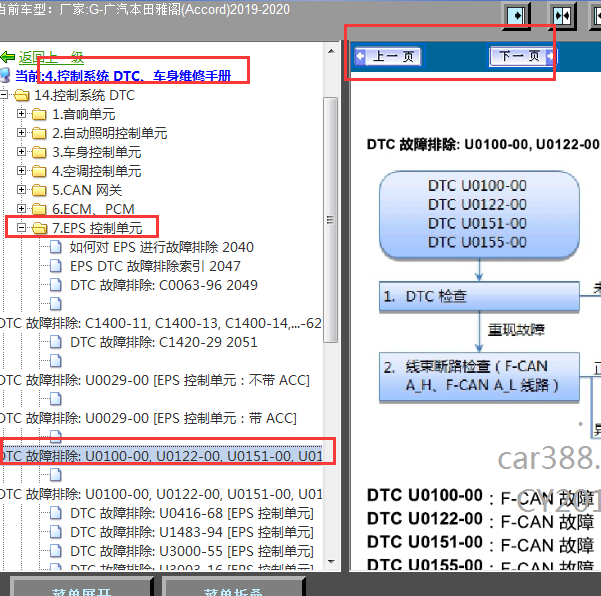Click the green back arrow icon
This screenshot has width=601, height=596.
[8, 57]
